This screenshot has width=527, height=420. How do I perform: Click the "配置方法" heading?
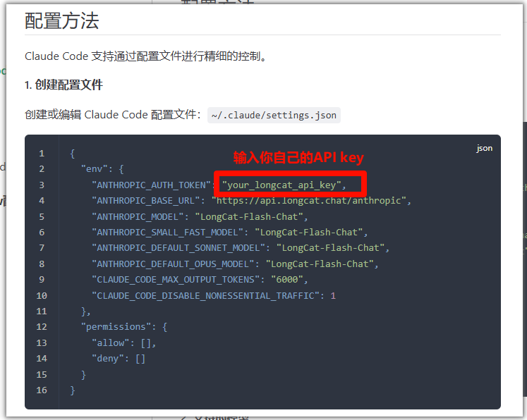coord(62,21)
